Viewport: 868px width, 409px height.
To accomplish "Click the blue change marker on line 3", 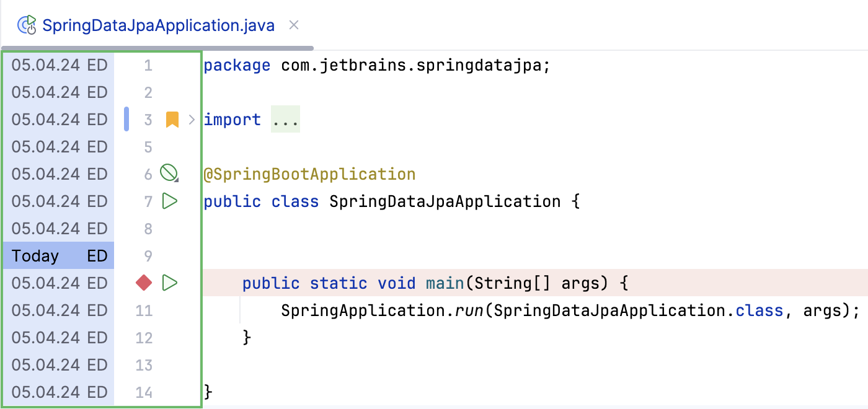I will point(126,119).
